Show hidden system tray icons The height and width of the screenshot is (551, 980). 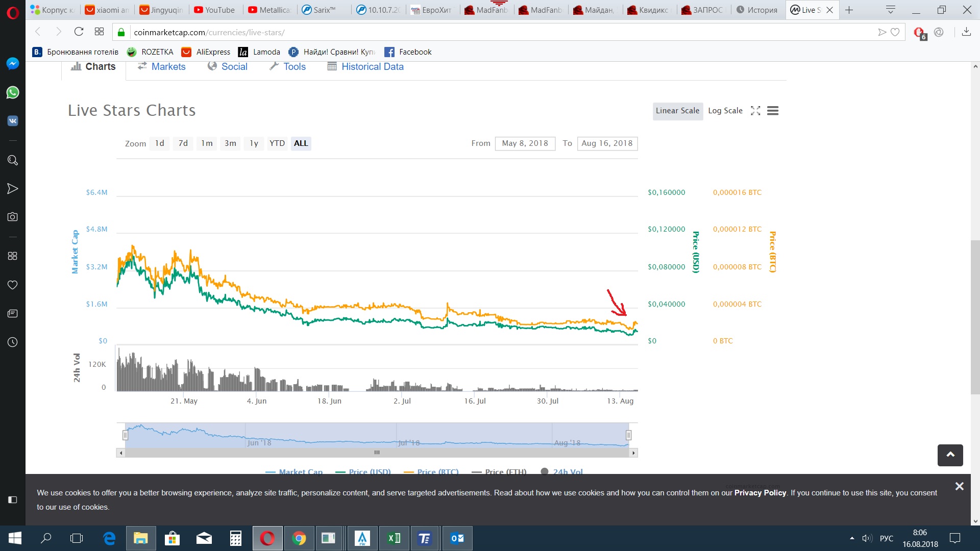(852, 538)
